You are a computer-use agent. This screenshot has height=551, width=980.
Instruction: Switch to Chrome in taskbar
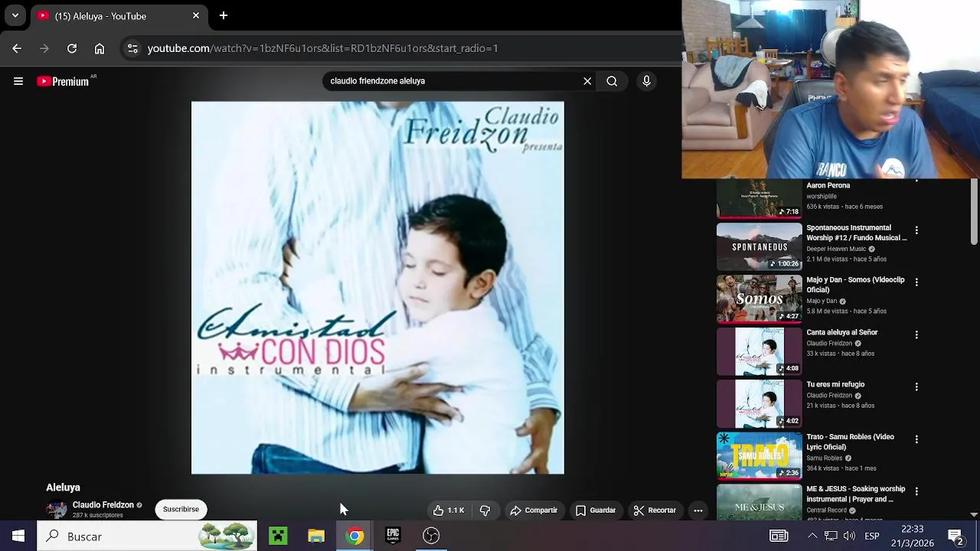click(354, 536)
